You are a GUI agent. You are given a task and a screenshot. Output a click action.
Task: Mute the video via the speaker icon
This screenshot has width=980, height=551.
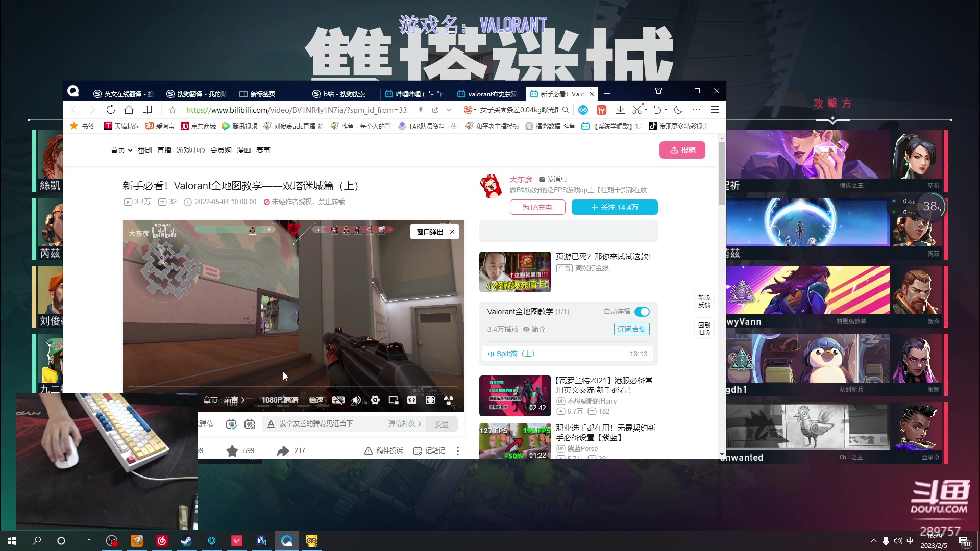(356, 400)
